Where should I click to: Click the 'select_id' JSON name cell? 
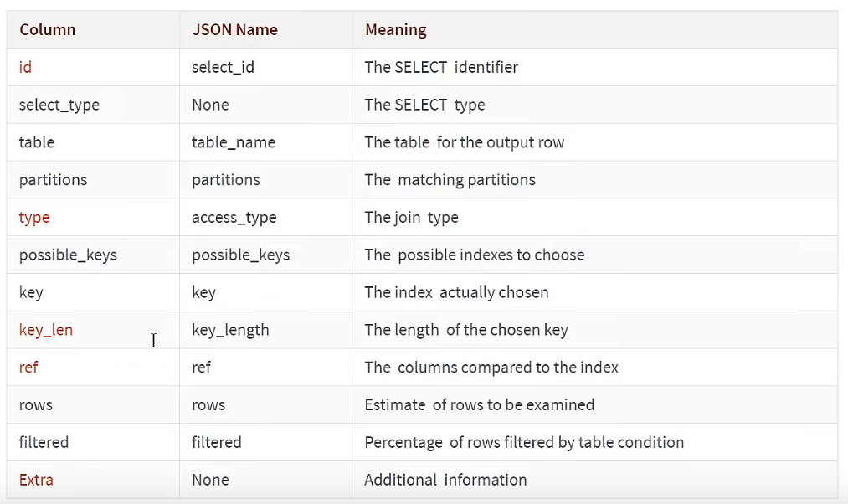pos(223,67)
